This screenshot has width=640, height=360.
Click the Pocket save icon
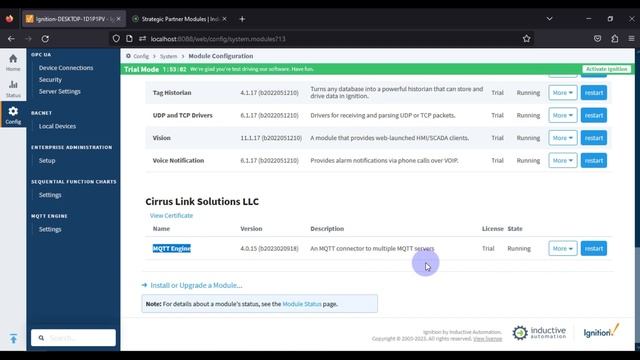pyautogui.click(x=598, y=39)
